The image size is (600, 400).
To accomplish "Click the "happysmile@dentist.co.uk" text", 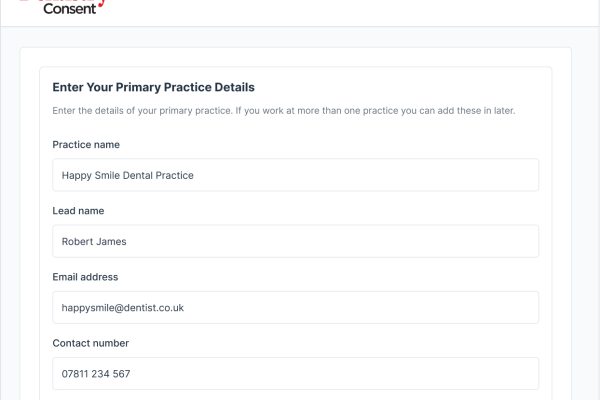I will (122, 307).
